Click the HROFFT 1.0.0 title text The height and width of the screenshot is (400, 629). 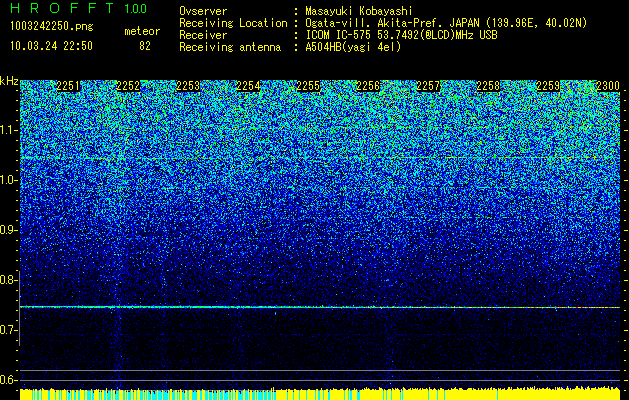point(79,8)
